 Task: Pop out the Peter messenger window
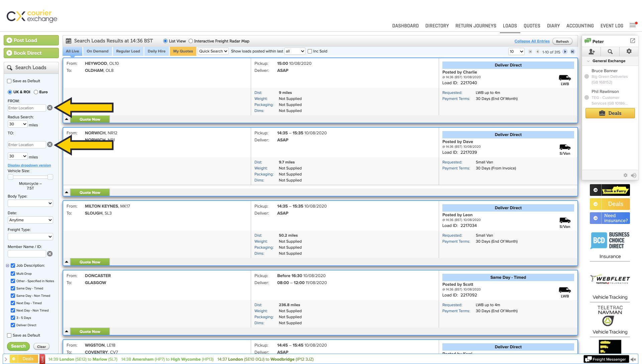pyautogui.click(x=633, y=41)
